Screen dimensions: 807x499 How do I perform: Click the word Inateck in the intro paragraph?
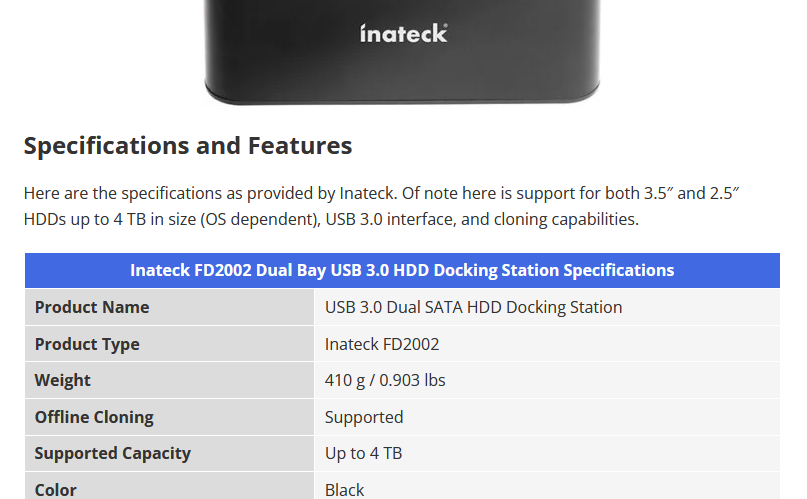click(x=367, y=193)
